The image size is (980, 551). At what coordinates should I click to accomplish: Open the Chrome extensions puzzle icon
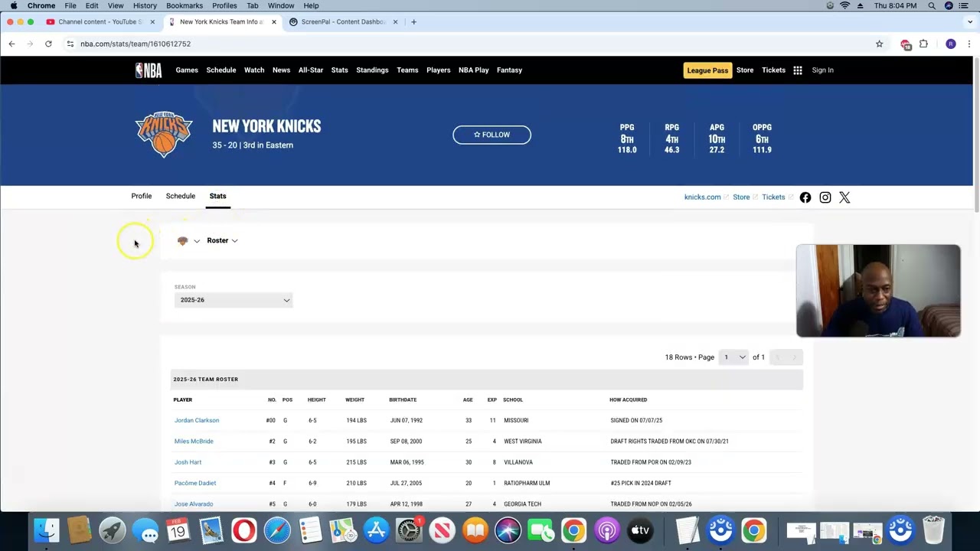pyautogui.click(x=923, y=44)
